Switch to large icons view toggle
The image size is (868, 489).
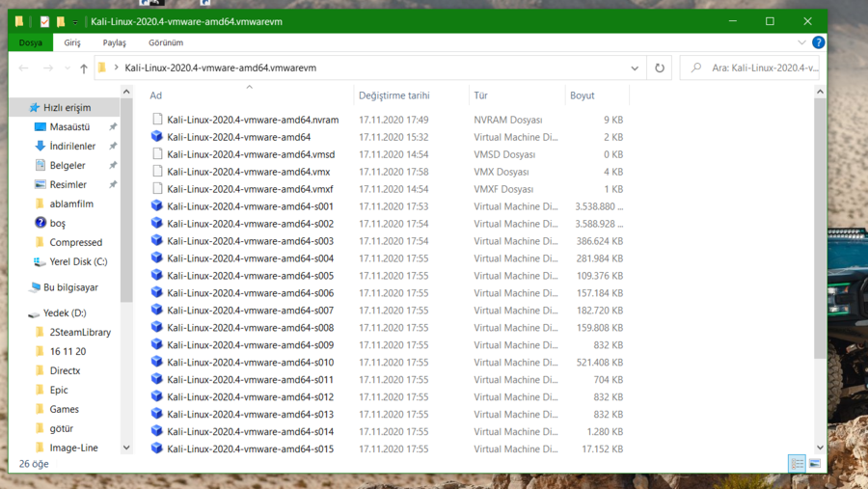814,464
